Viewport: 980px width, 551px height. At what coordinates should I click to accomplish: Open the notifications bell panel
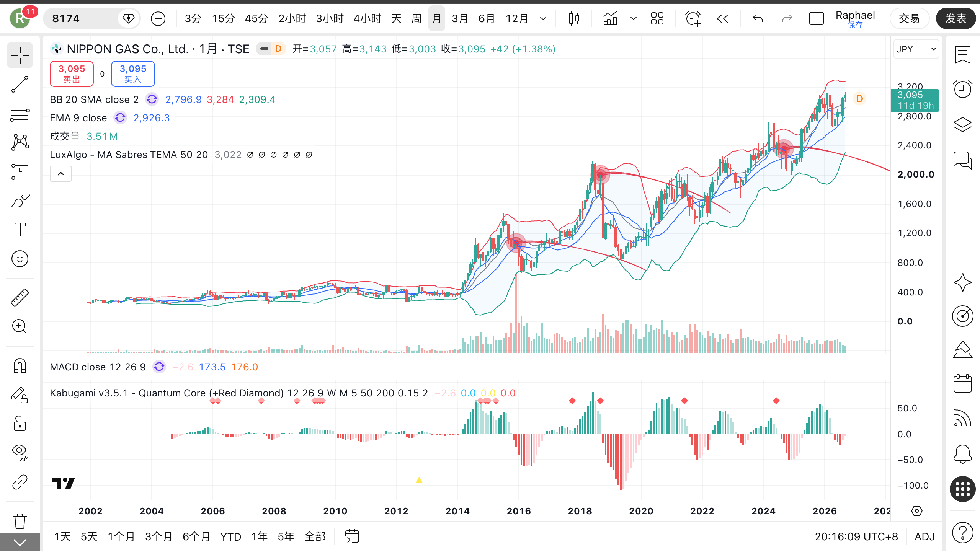[962, 454]
